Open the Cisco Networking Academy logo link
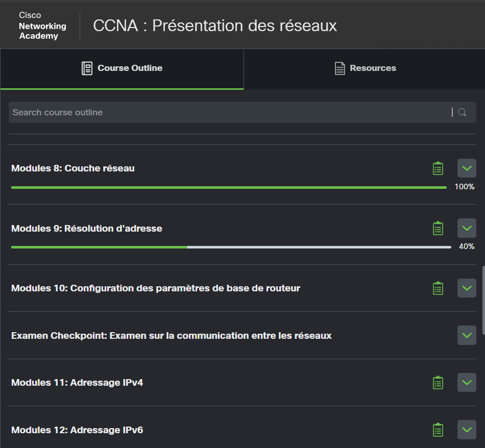The height and width of the screenshot is (448, 485). pyautogui.click(x=42, y=26)
